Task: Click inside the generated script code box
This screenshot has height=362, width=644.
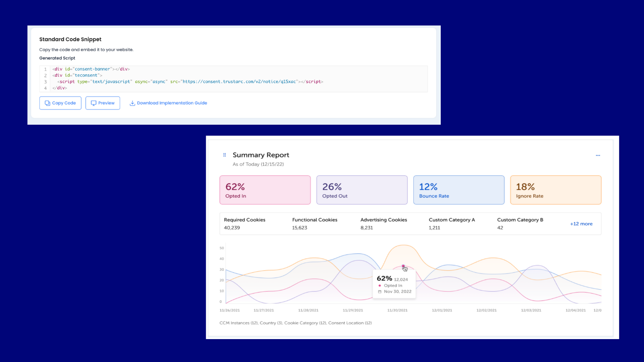Action: pos(233,79)
